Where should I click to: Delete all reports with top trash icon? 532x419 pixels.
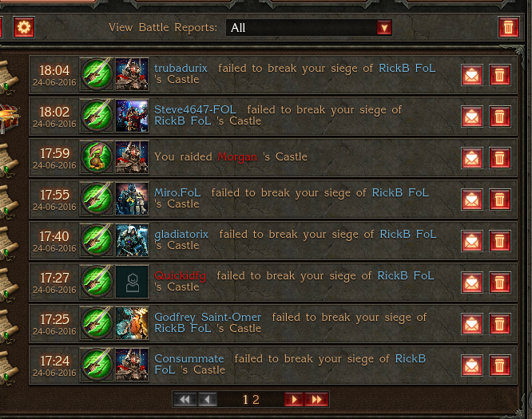508,27
